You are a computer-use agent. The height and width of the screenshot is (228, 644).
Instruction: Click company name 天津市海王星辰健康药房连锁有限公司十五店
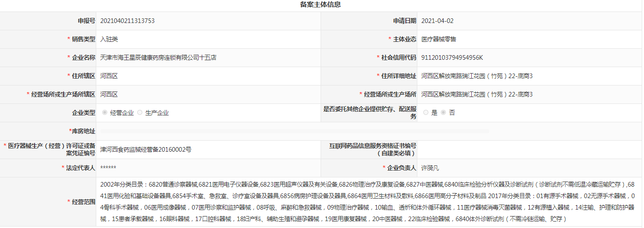(x=158, y=58)
